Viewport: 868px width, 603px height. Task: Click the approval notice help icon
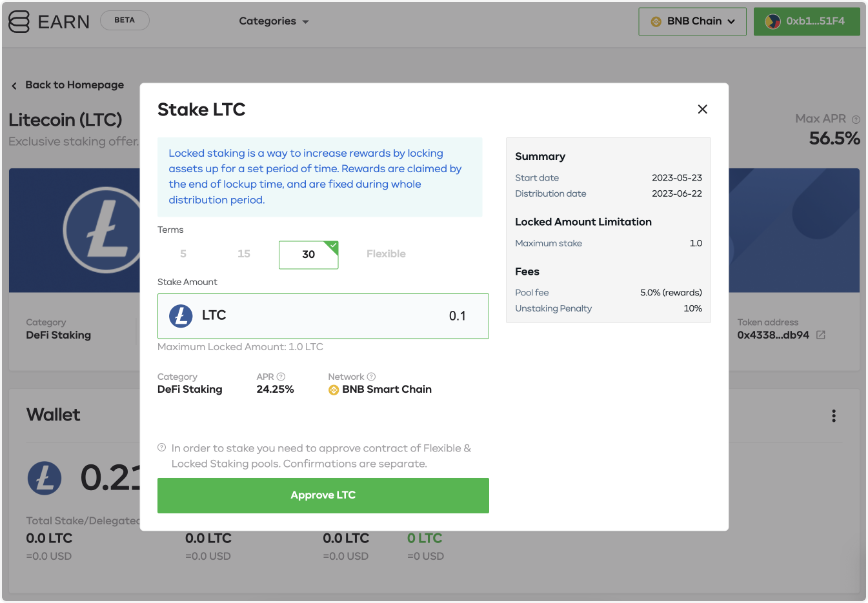pyautogui.click(x=162, y=448)
